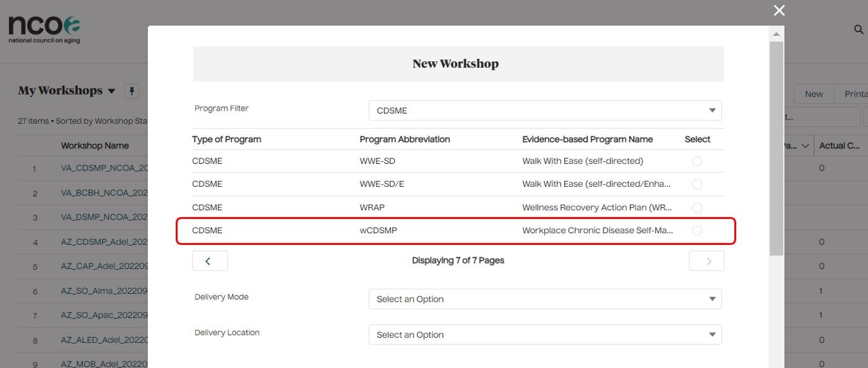Open workshop AZ_SO_Alma link
868x368 pixels.
[x=104, y=291]
